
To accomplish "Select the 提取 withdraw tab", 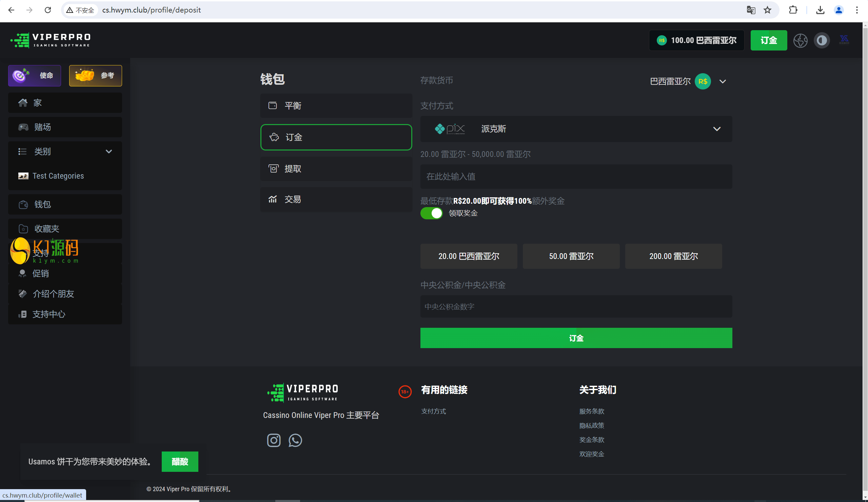I will (x=336, y=169).
